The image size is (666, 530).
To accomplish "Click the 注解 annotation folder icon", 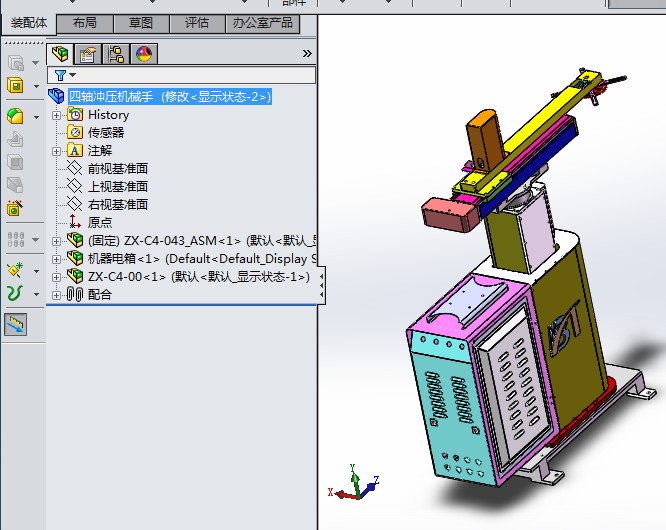I will (x=75, y=151).
